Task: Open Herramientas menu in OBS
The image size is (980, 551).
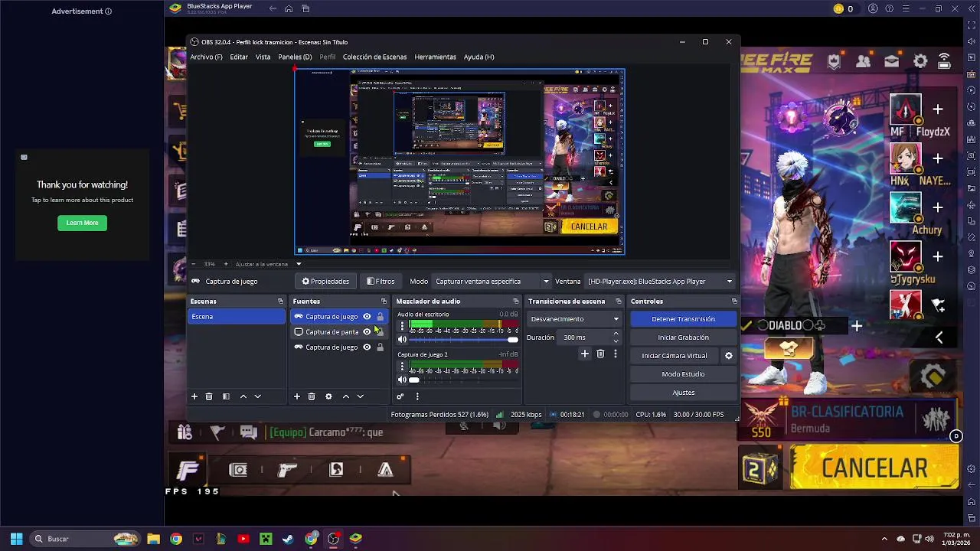Action: tap(435, 57)
